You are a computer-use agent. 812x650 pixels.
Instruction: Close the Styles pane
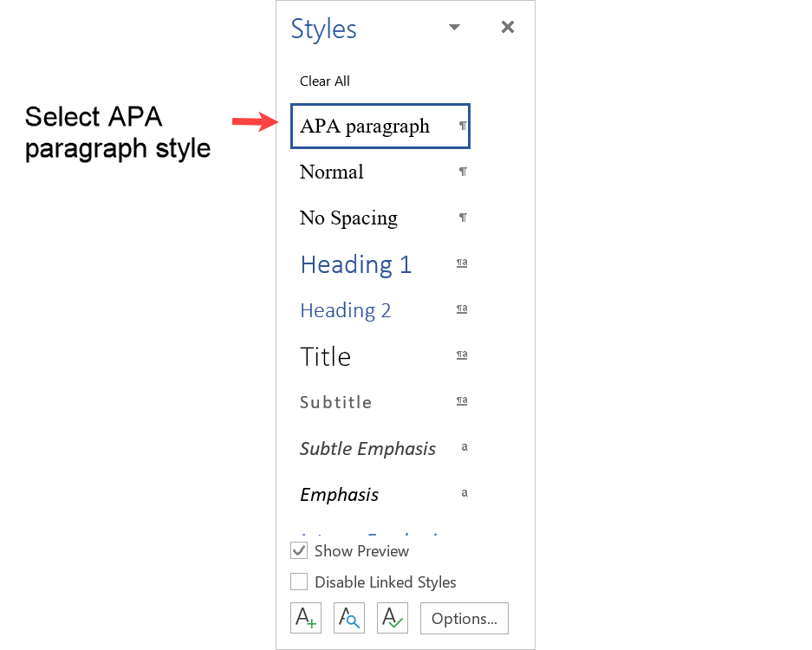click(508, 27)
